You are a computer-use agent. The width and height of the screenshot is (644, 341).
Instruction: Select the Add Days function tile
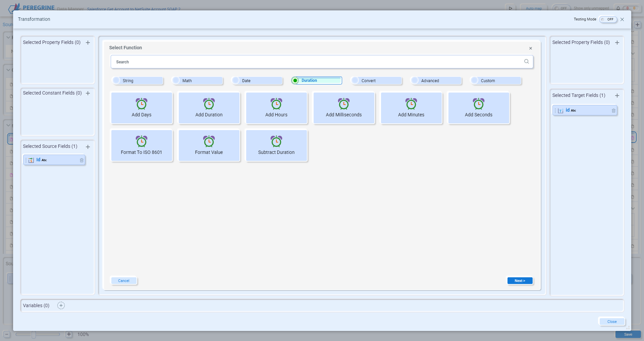pyautogui.click(x=142, y=108)
